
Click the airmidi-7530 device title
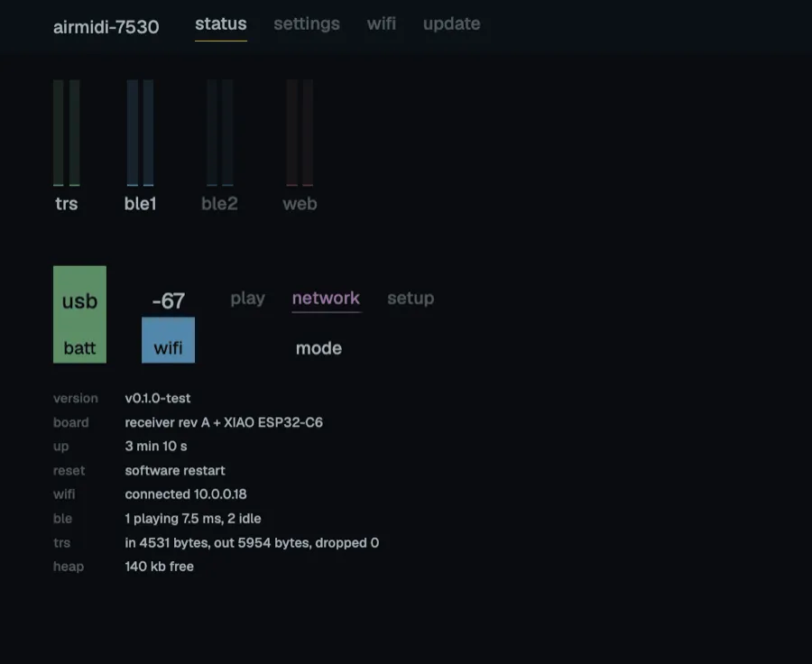click(x=106, y=27)
